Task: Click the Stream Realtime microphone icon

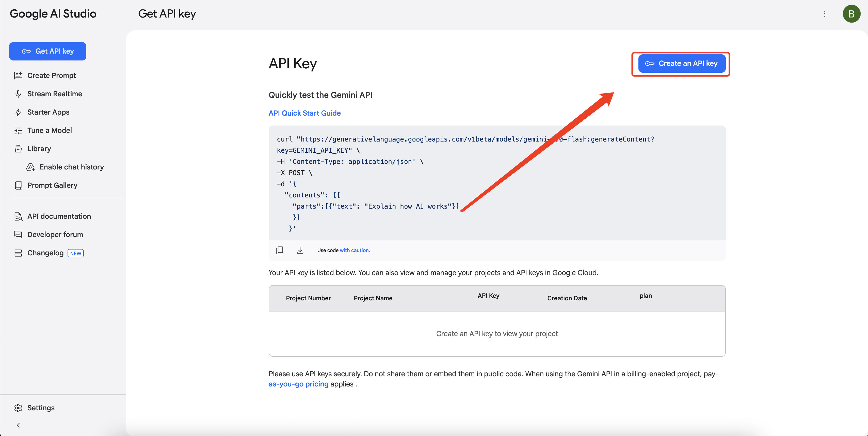Action: 18,94
